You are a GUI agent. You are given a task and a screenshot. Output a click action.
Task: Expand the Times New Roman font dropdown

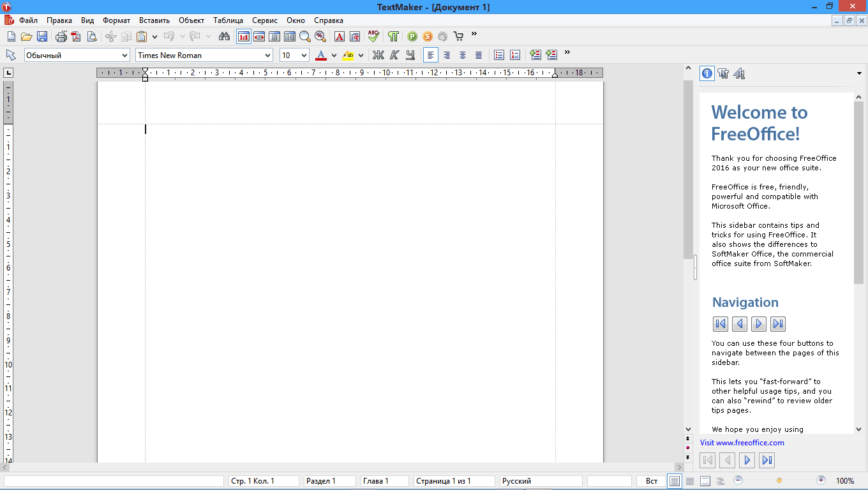tap(267, 56)
